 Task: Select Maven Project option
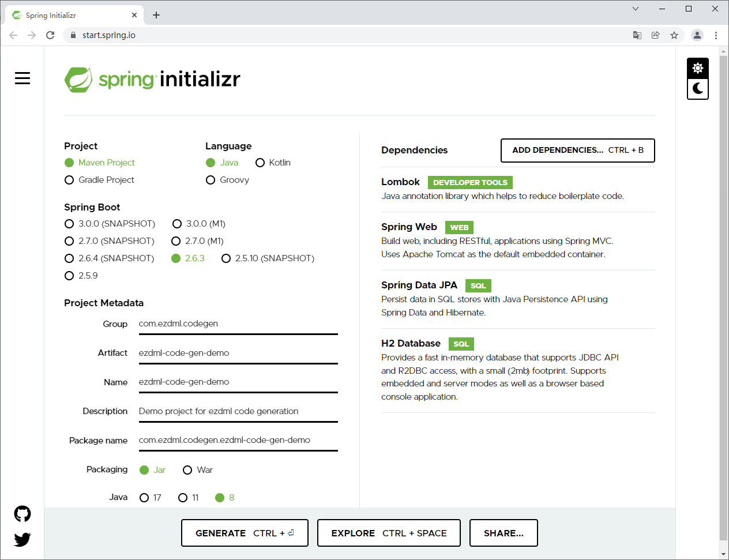100,163
